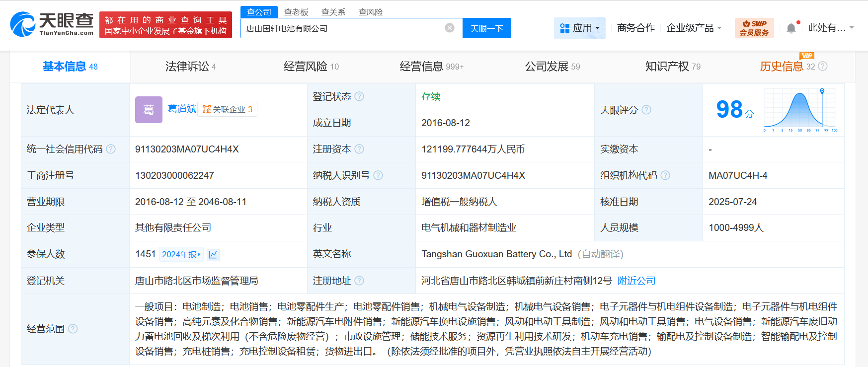The height and width of the screenshot is (367, 868).
Task: Open the 公司发展 tab
Action: click(x=552, y=67)
